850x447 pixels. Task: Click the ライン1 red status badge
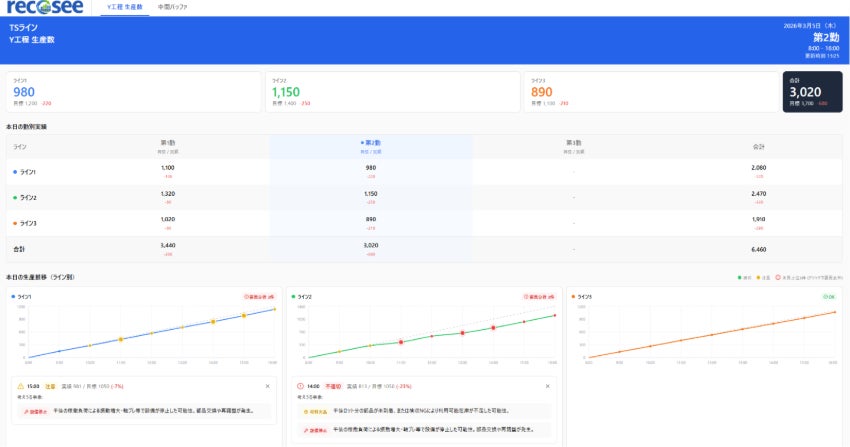259,297
